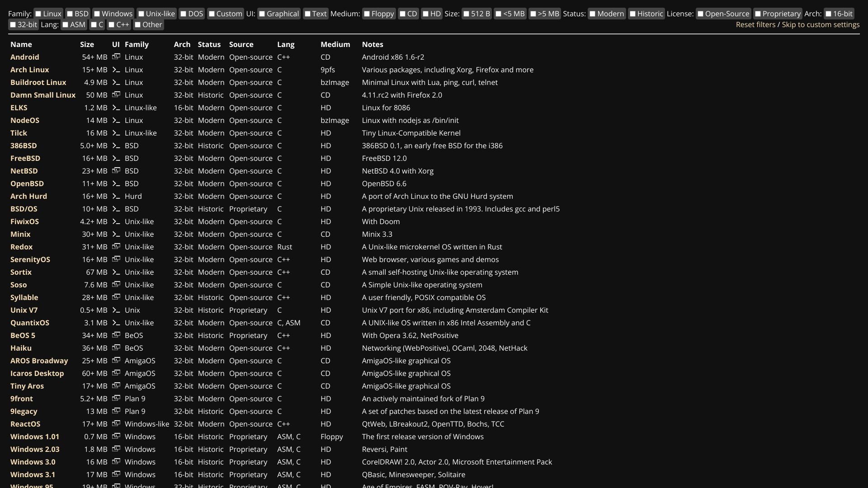868x488 pixels.
Task: Click the Family column header
Action: [x=137, y=44]
